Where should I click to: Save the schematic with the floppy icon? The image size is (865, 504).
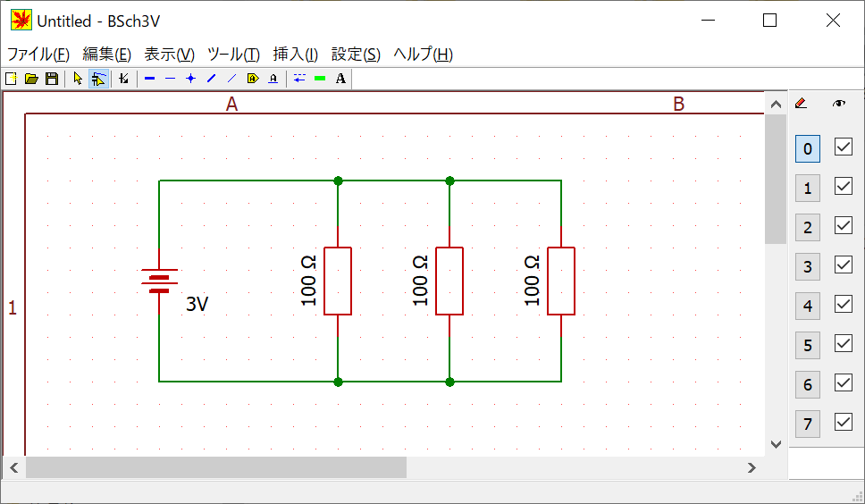pyautogui.click(x=52, y=79)
